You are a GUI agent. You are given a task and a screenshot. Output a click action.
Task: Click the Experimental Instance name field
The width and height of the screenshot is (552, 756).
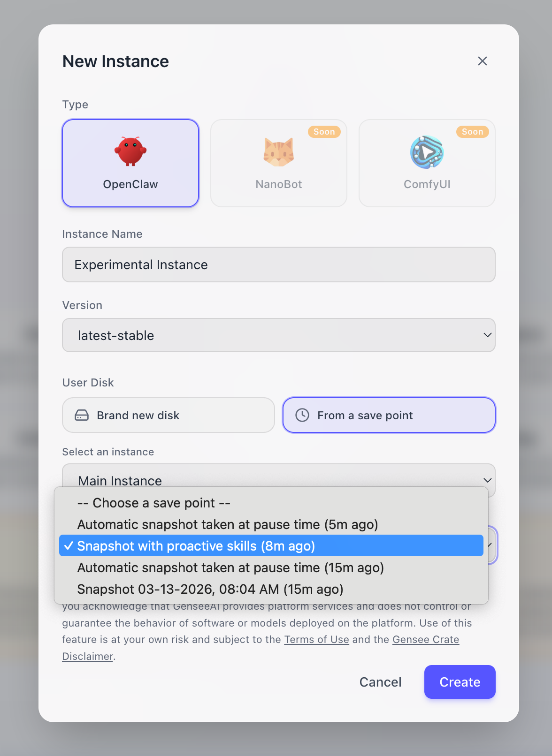(278, 265)
